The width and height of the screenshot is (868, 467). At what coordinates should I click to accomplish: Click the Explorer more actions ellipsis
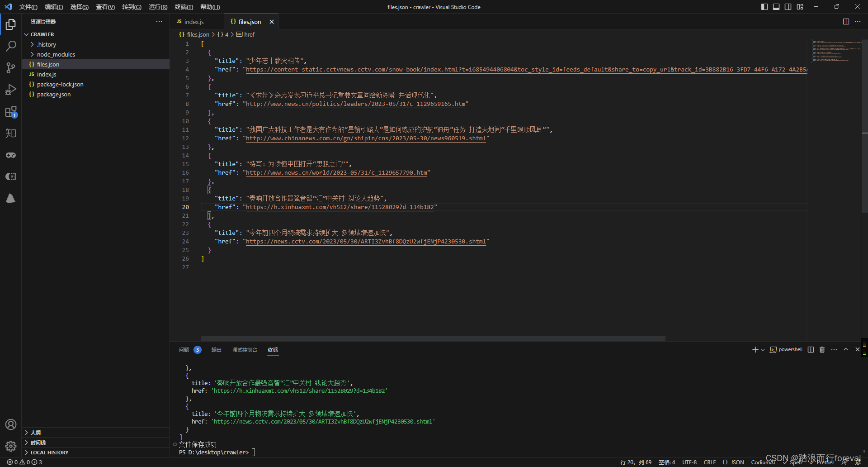tap(159, 22)
